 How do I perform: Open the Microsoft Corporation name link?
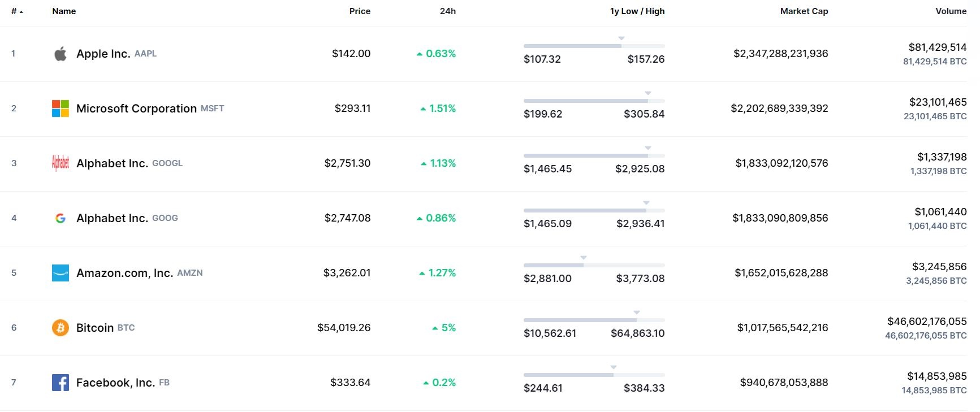point(136,109)
